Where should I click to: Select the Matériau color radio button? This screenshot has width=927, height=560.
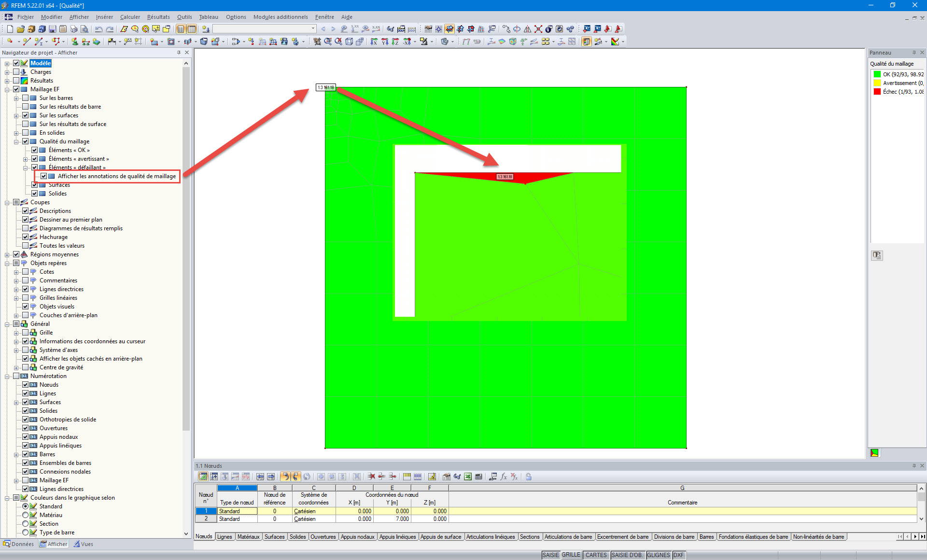(26, 515)
